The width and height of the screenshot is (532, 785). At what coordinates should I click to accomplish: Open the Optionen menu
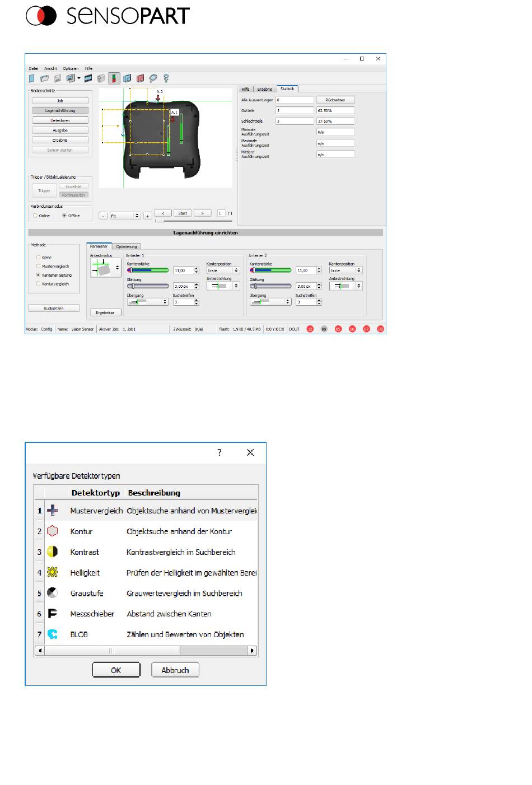(x=71, y=68)
